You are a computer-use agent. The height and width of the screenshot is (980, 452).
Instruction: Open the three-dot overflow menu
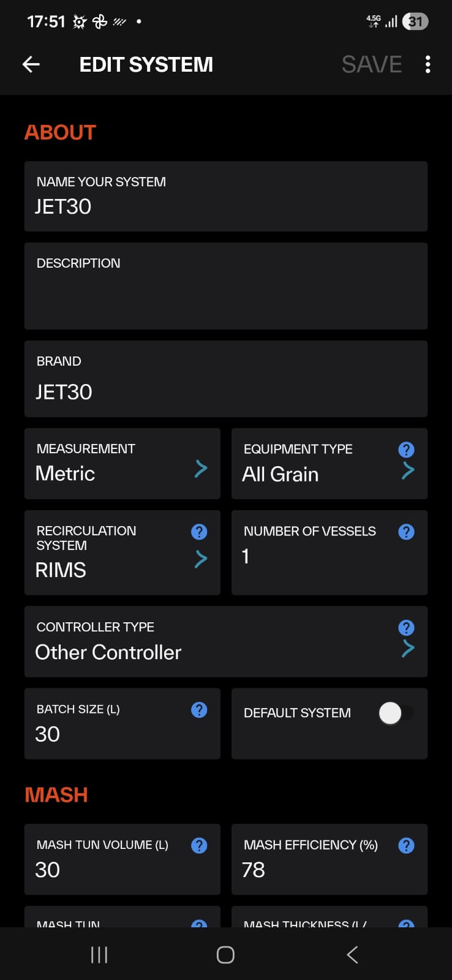428,64
